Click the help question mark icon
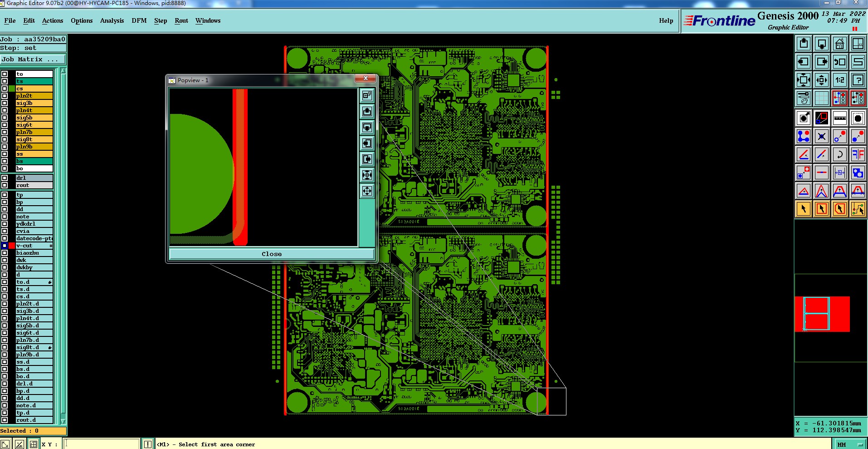The width and height of the screenshot is (868, 449). 858,80
